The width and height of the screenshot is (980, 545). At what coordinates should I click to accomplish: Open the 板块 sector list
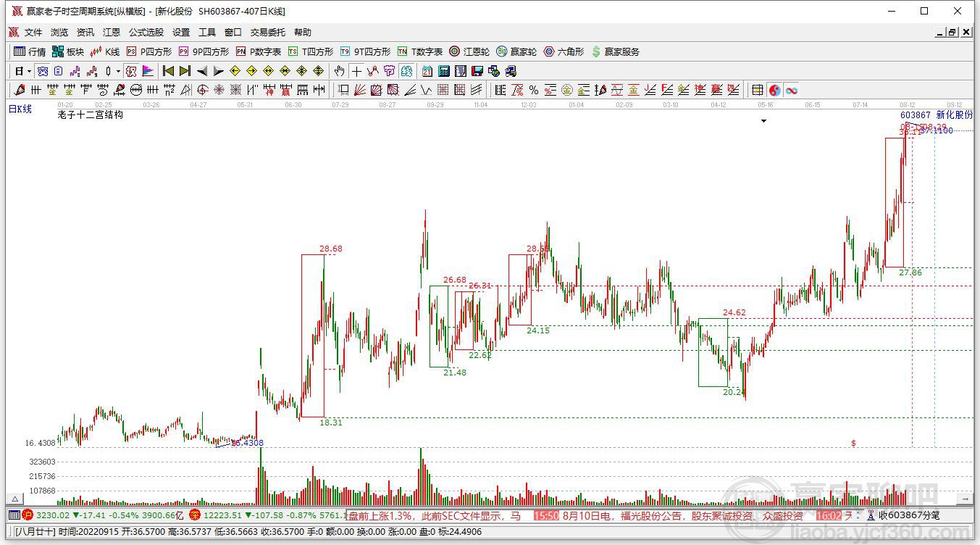(x=68, y=51)
